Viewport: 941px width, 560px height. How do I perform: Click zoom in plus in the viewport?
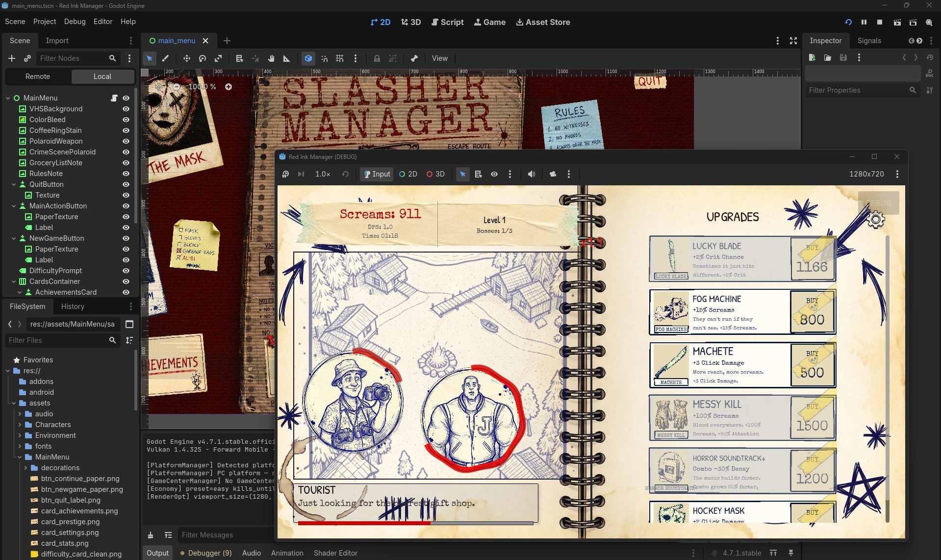point(229,87)
